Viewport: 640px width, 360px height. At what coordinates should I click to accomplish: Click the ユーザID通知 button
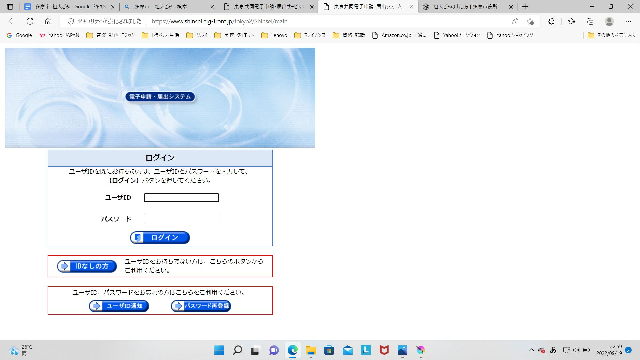pyautogui.click(x=119, y=306)
